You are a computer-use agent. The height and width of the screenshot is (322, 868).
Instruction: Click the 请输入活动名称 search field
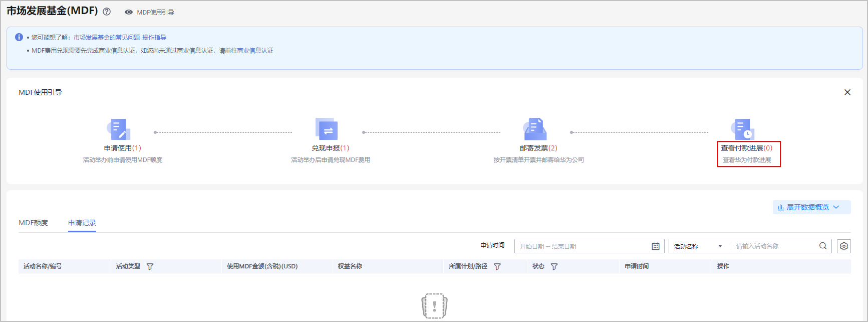coord(774,246)
